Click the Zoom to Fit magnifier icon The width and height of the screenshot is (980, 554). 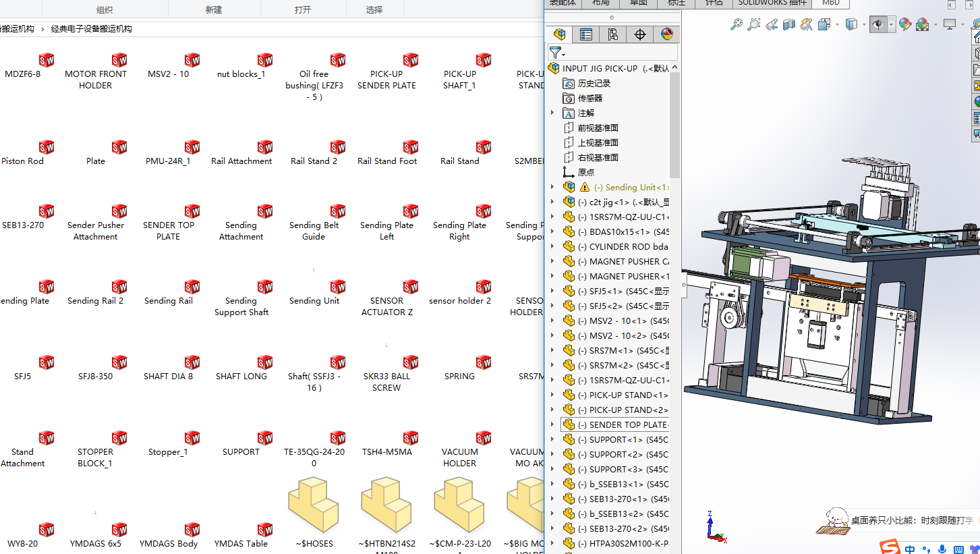point(737,25)
